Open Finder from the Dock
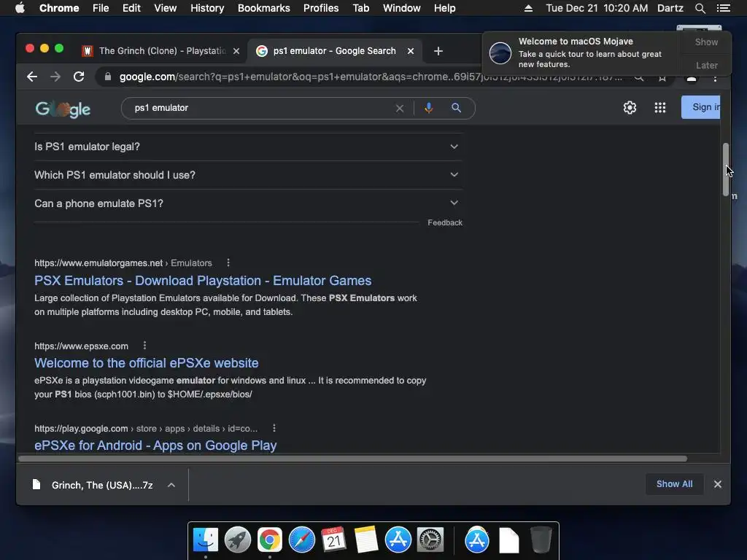This screenshot has width=747, height=560. click(x=206, y=540)
